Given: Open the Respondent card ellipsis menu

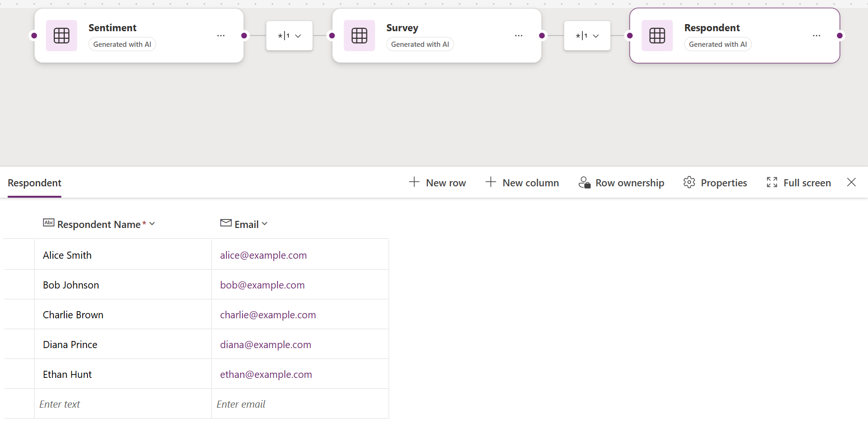Looking at the screenshot, I should pyautogui.click(x=816, y=36).
